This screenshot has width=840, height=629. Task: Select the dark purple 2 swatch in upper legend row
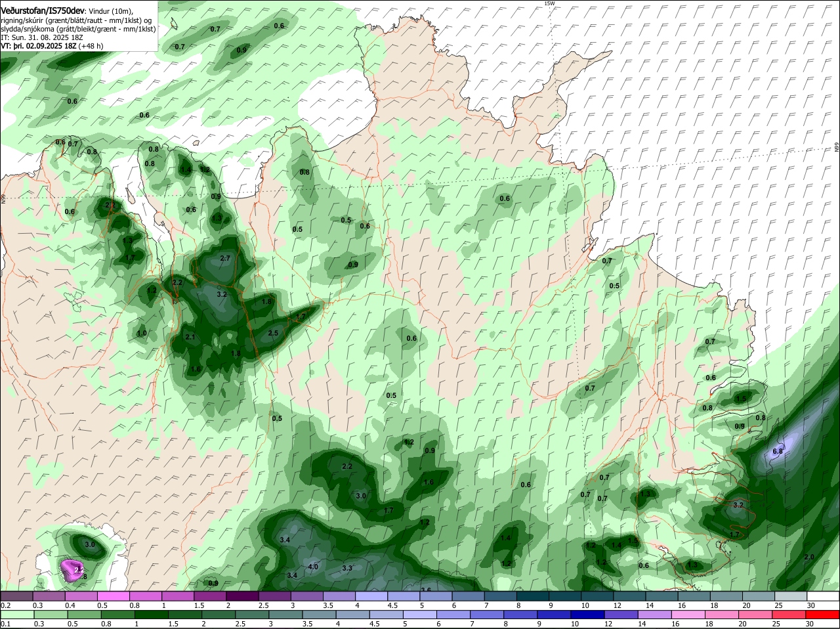243,596
